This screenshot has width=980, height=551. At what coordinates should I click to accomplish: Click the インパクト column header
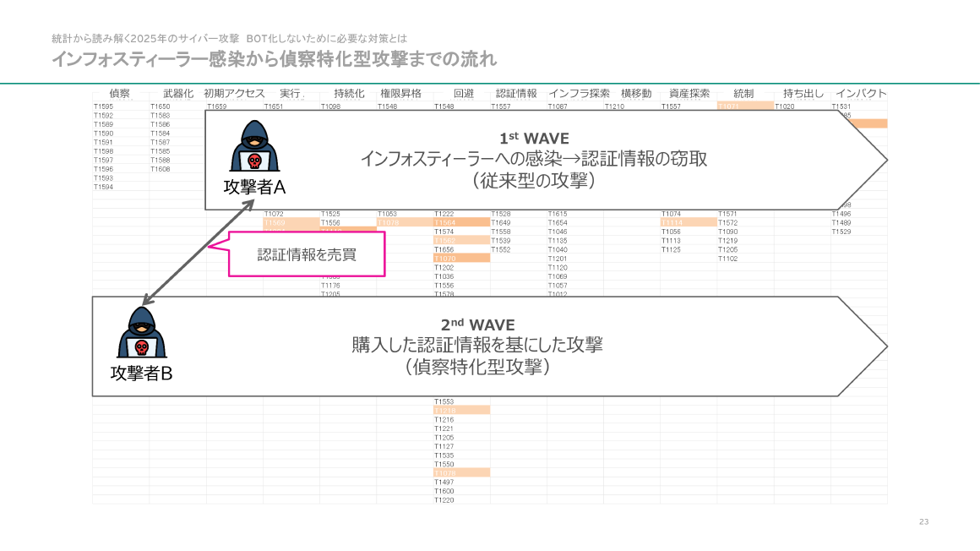click(860, 94)
